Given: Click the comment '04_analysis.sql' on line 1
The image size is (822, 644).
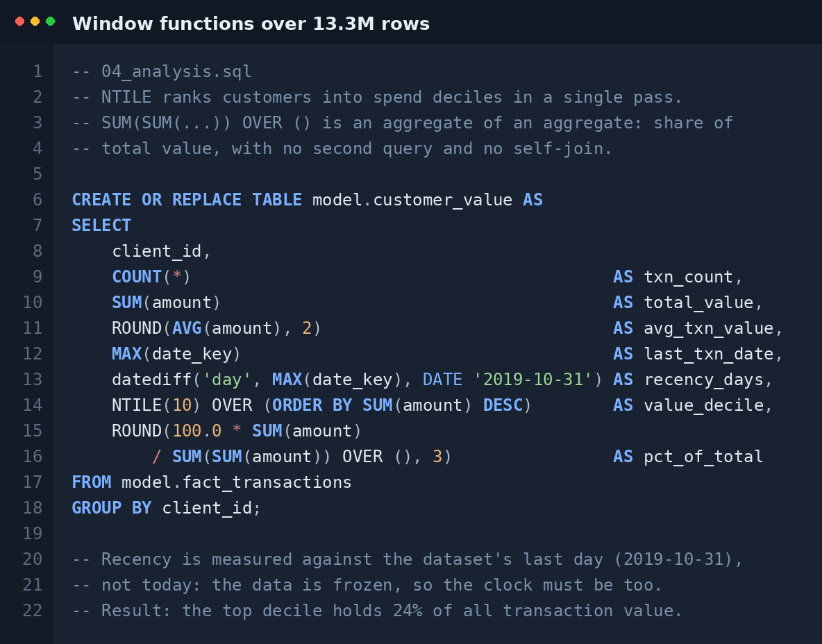Looking at the screenshot, I should coord(176,71).
